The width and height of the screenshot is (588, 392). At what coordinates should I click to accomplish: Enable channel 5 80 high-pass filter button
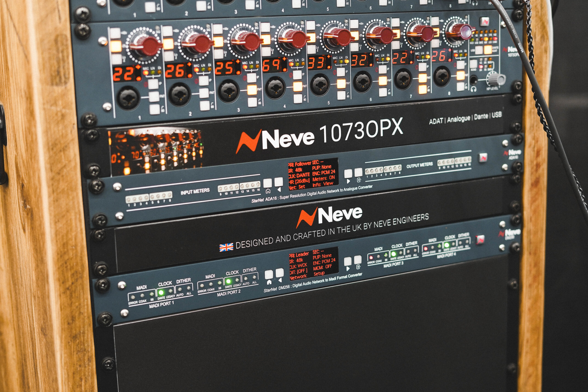(341, 95)
